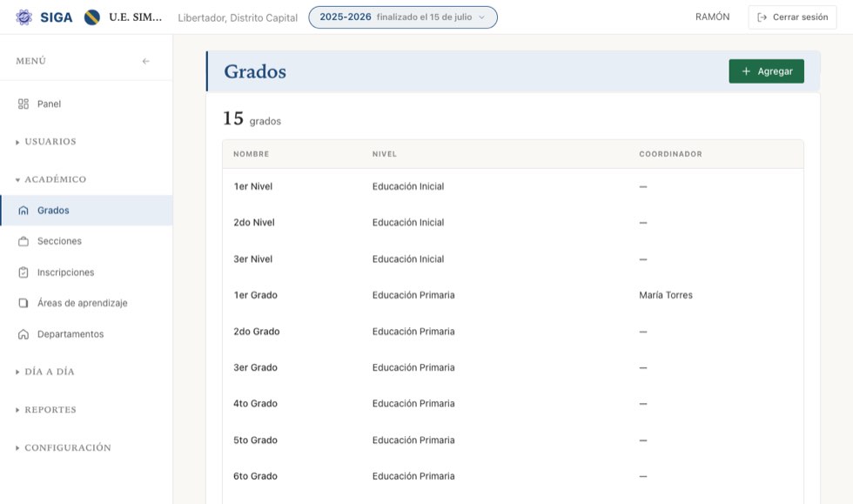Click the Cerrar sesión button
This screenshot has height=504, width=853.
(x=792, y=17)
